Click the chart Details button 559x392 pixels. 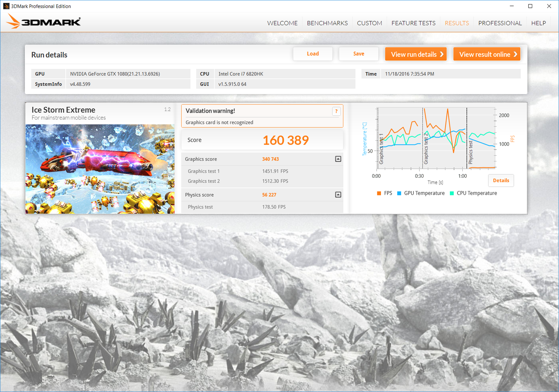tap(501, 181)
